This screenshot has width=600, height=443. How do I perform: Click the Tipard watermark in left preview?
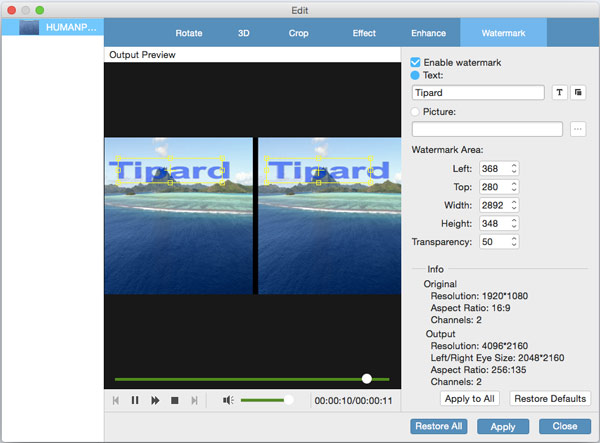170,170
